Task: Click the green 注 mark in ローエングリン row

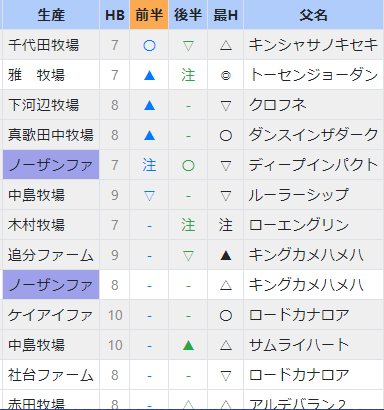Action: point(188,225)
